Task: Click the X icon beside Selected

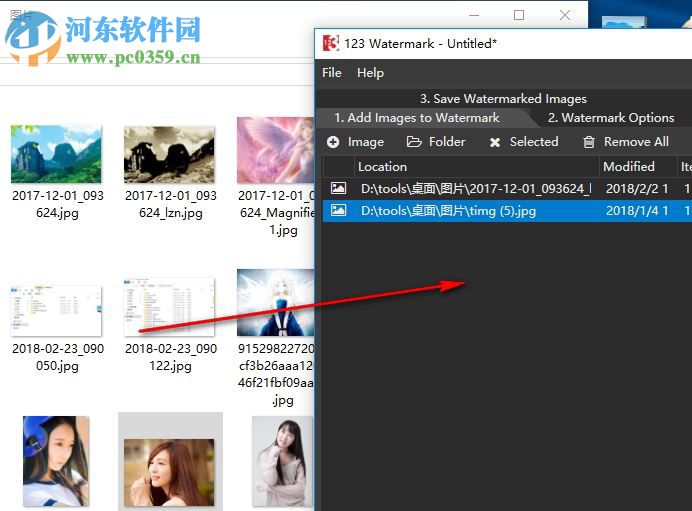Action: point(495,142)
